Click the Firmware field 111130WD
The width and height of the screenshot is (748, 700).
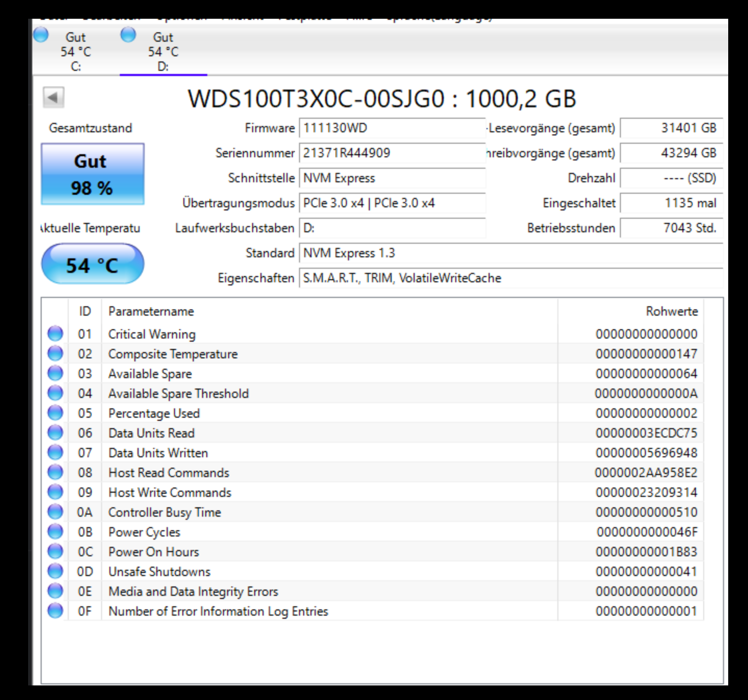coord(392,128)
